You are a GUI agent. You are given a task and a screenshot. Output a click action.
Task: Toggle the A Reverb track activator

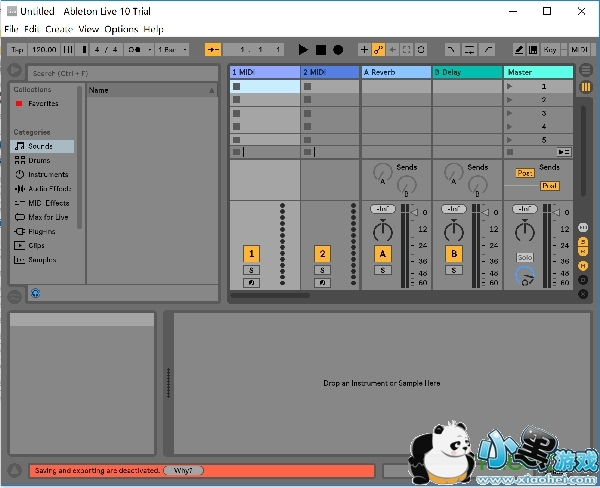pos(382,254)
